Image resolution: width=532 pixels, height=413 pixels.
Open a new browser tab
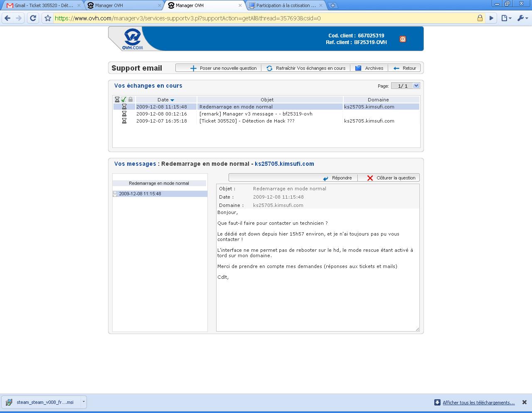pos(333,5)
